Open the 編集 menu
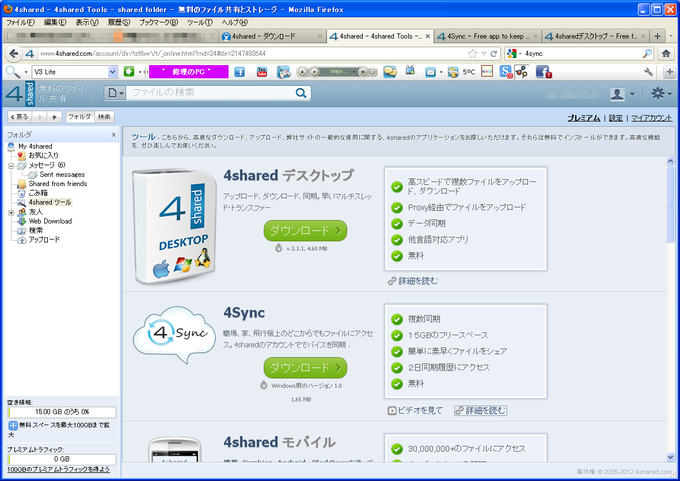This screenshot has height=481, width=680. tap(55, 22)
